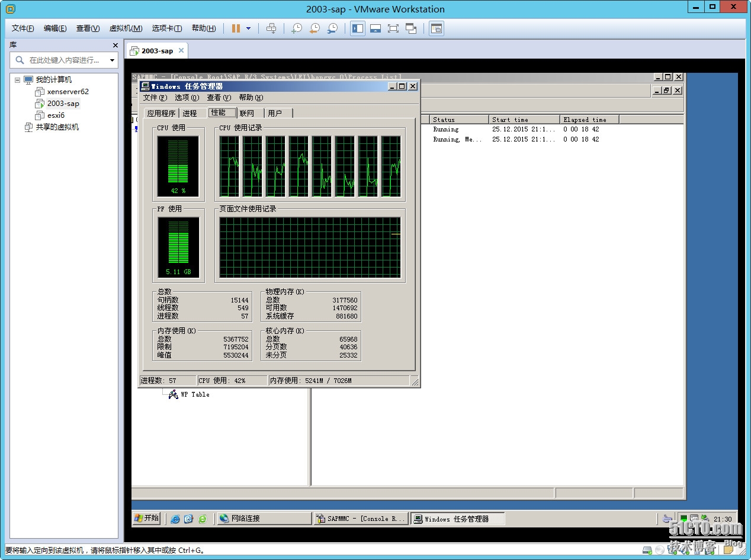Click the Elapsed time column header
This screenshot has height=560, width=751.
point(589,120)
